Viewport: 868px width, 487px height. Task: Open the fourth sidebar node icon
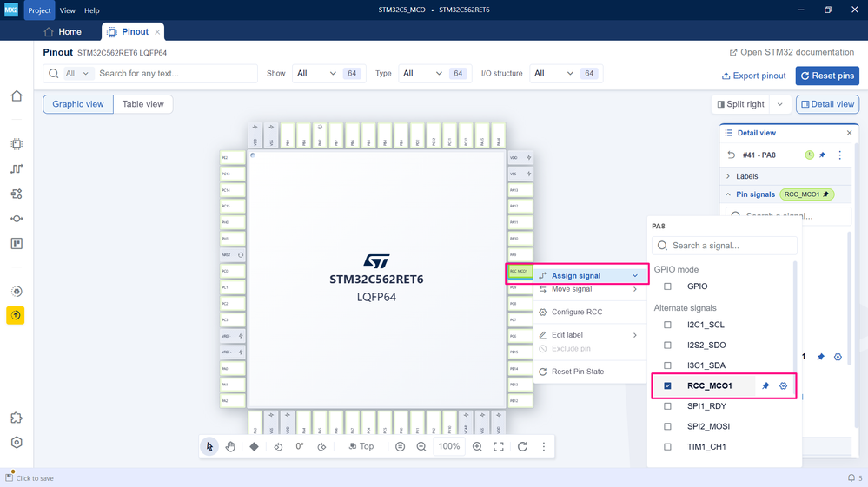17,219
